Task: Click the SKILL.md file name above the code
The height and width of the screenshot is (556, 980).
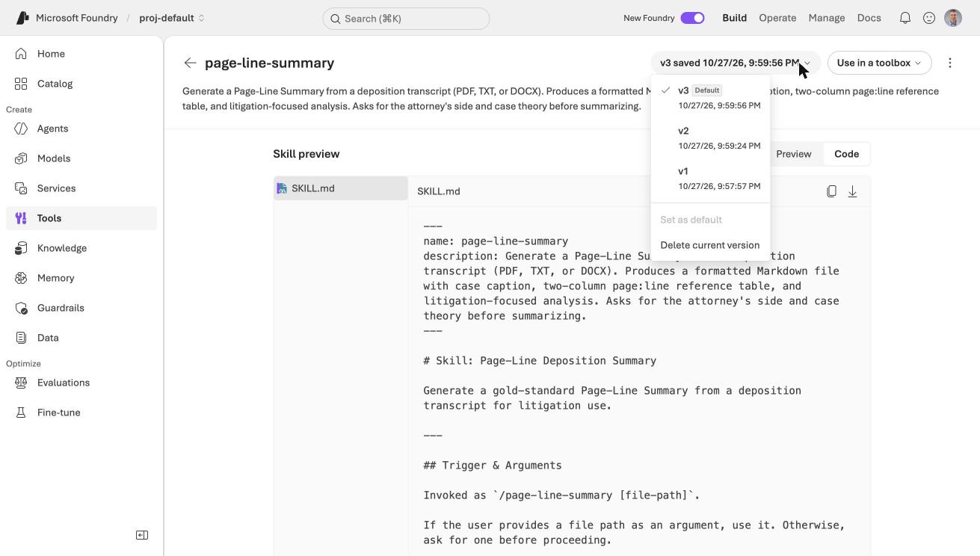Action: point(439,191)
